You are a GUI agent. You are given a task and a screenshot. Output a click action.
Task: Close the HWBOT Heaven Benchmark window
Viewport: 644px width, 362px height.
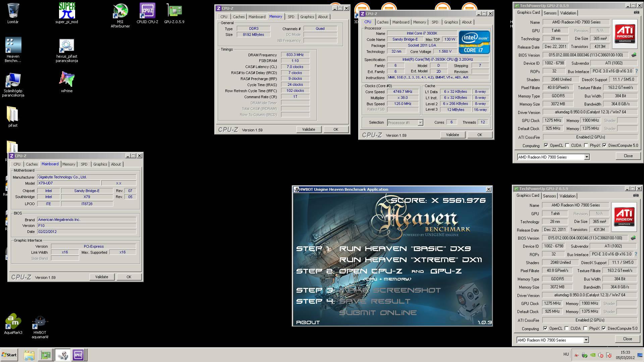(489, 189)
